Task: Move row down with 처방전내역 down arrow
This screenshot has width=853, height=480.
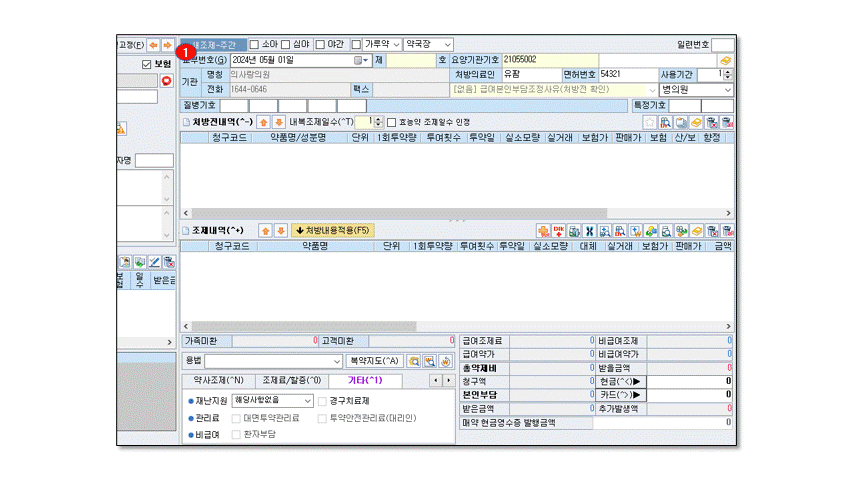Action: [279, 121]
